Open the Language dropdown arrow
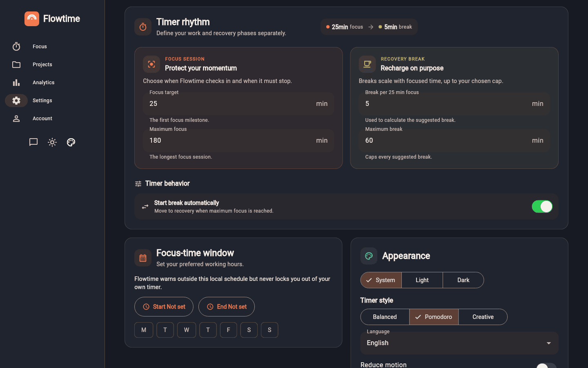 coord(549,343)
